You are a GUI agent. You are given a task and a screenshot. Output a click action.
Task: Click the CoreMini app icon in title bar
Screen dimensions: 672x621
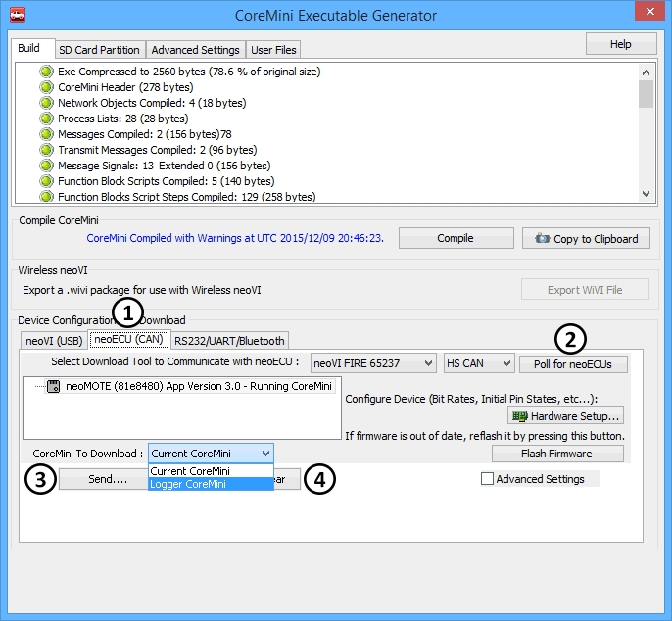[x=18, y=15]
